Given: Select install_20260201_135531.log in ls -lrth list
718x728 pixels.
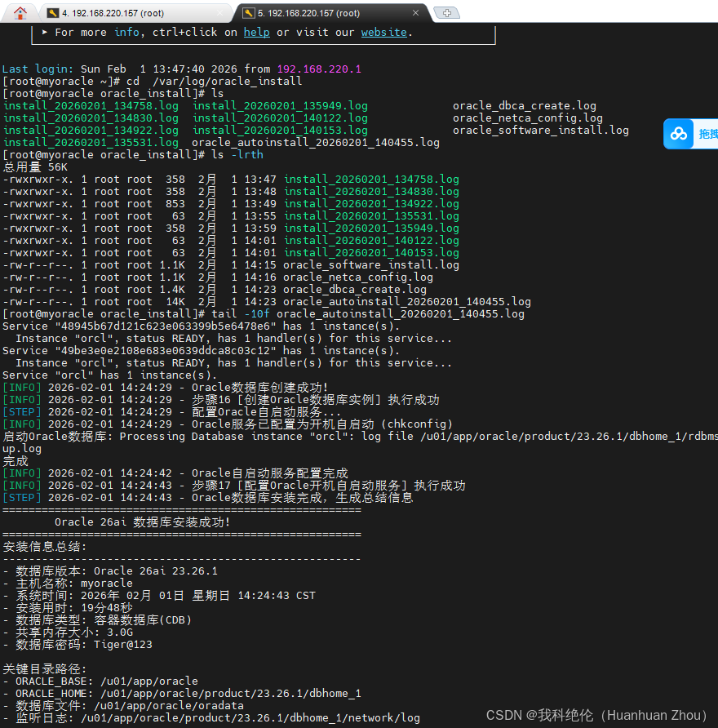Looking at the screenshot, I should (371, 216).
